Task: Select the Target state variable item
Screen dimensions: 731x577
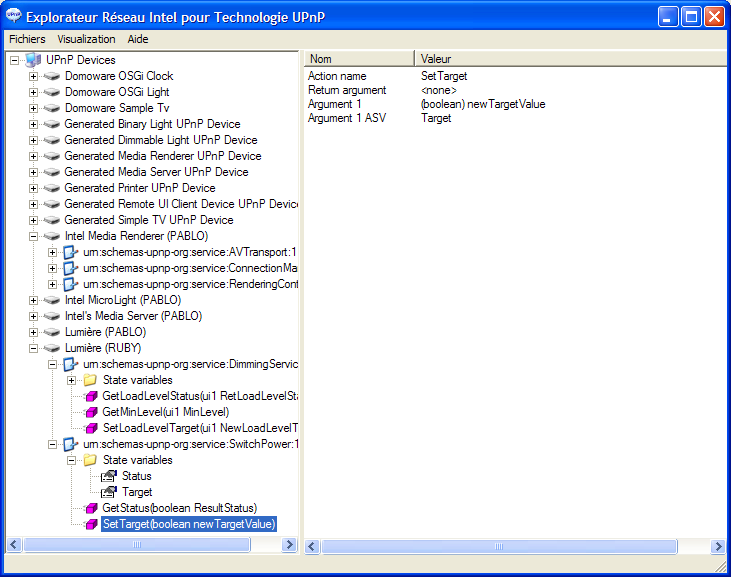Action: click(137, 492)
